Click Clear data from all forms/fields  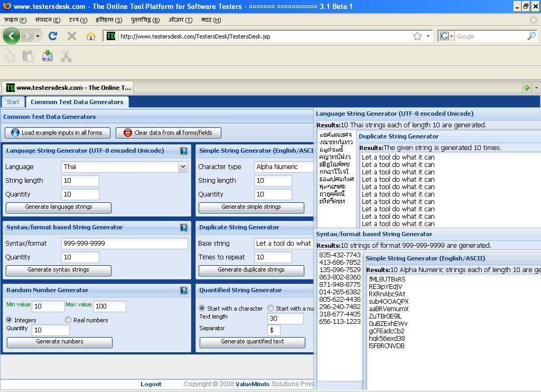click(x=169, y=133)
